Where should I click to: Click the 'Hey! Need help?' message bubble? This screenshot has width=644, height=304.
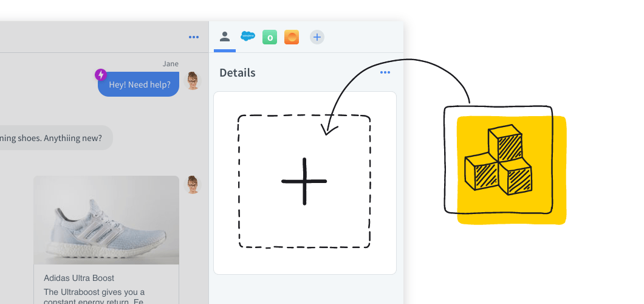(139, 85)
